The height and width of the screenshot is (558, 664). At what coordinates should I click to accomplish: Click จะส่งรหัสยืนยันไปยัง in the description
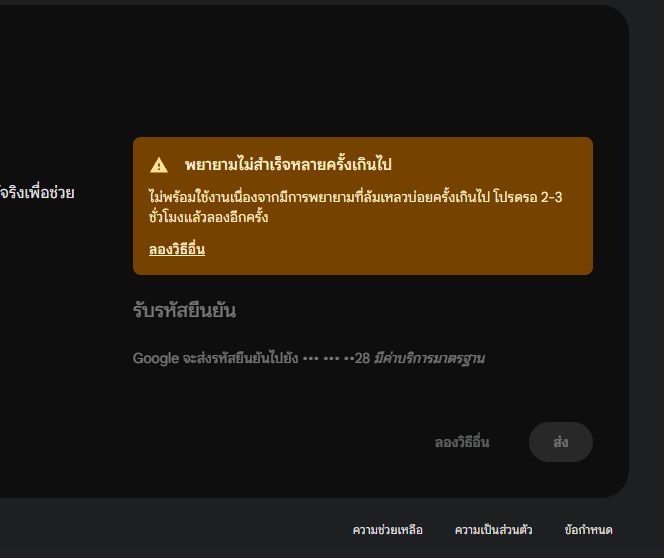click(x=241, y=358)
